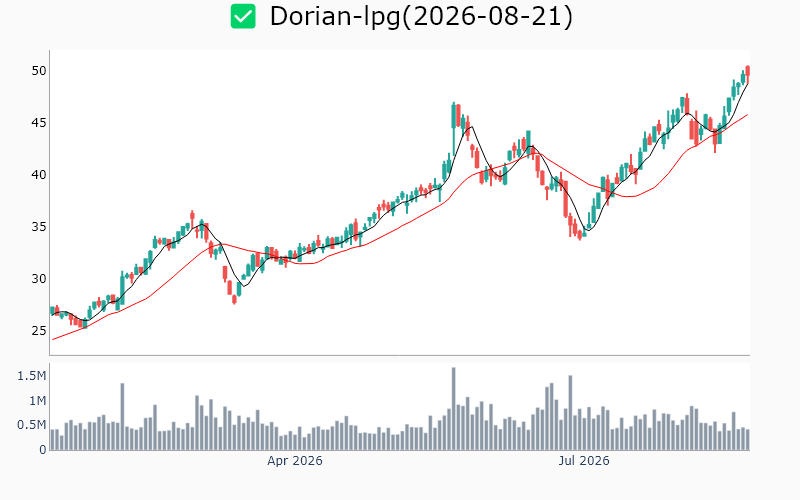Viewport: 800px width, 500px height.
Task: Click the 40 price axis label
Action: click(39, 175)
